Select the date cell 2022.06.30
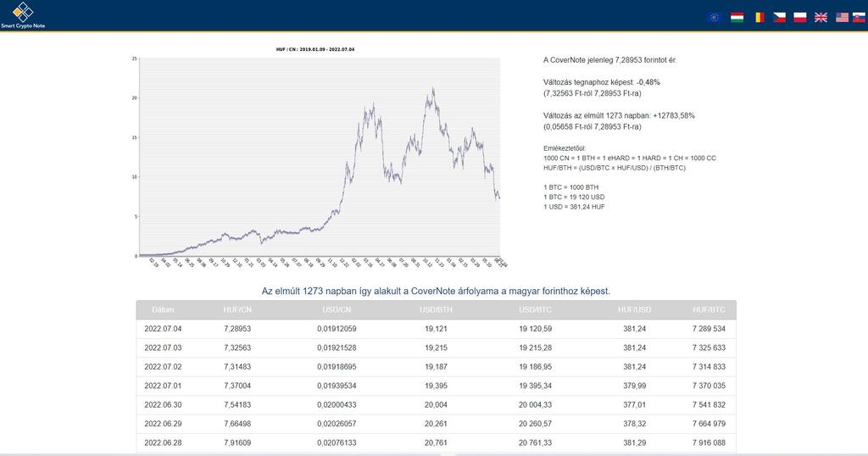 pos(163,404)
